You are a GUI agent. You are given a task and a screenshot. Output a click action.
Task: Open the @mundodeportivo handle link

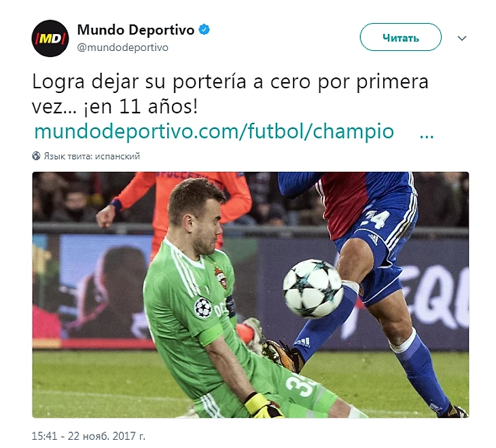coord(123,48)
